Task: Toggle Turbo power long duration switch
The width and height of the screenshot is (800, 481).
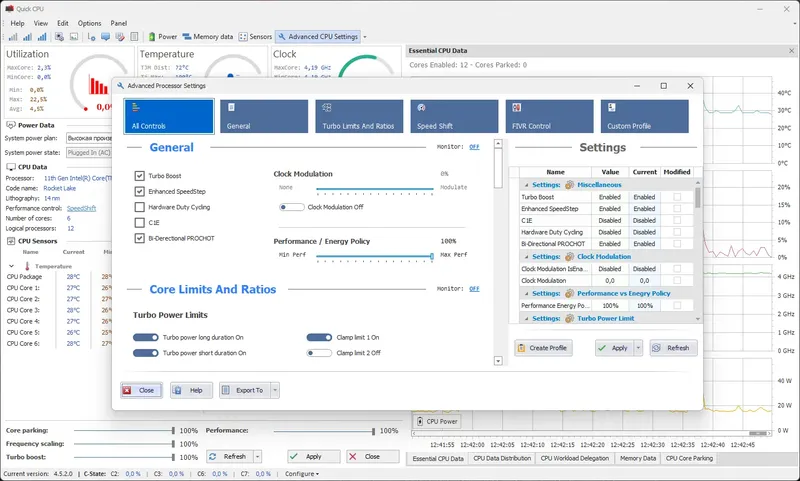Action: 146,337
